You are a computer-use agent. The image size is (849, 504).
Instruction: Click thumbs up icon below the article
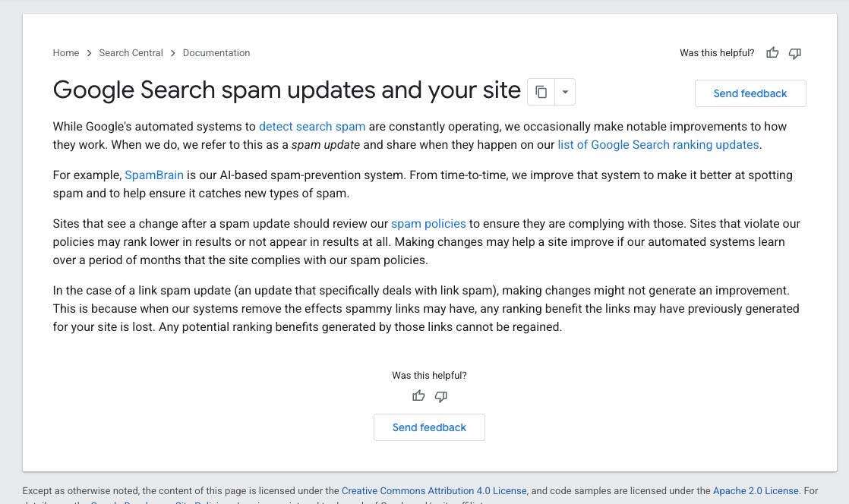(418, 395)
